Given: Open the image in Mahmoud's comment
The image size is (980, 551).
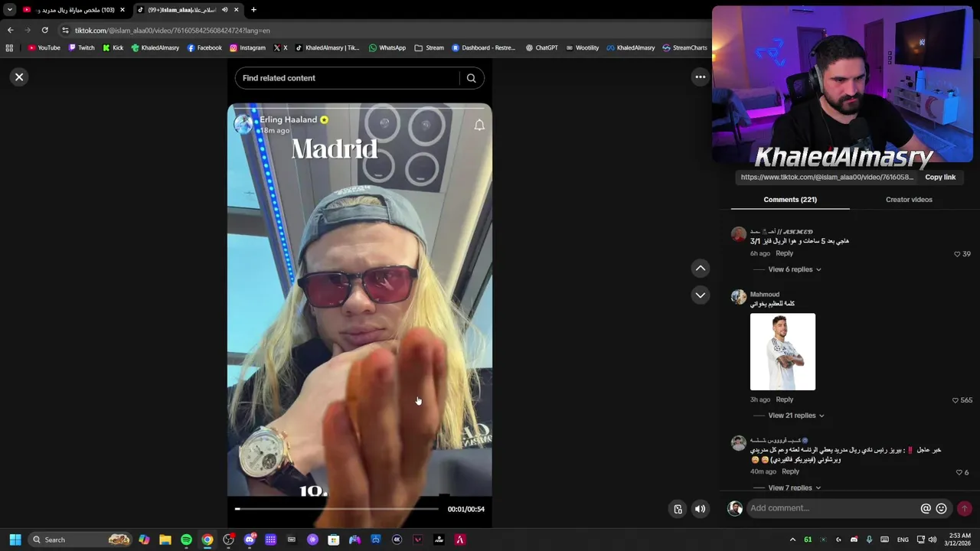Looking at the screenshot, I should 782,352.
